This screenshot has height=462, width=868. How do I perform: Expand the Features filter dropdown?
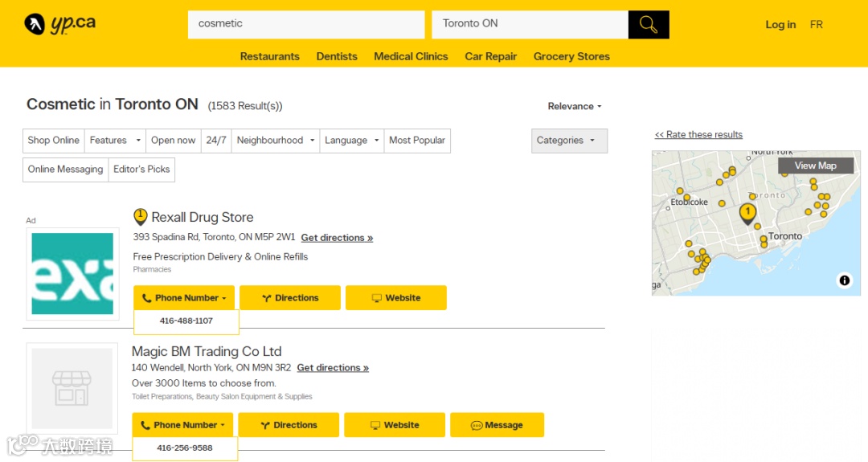click(115, 141)
